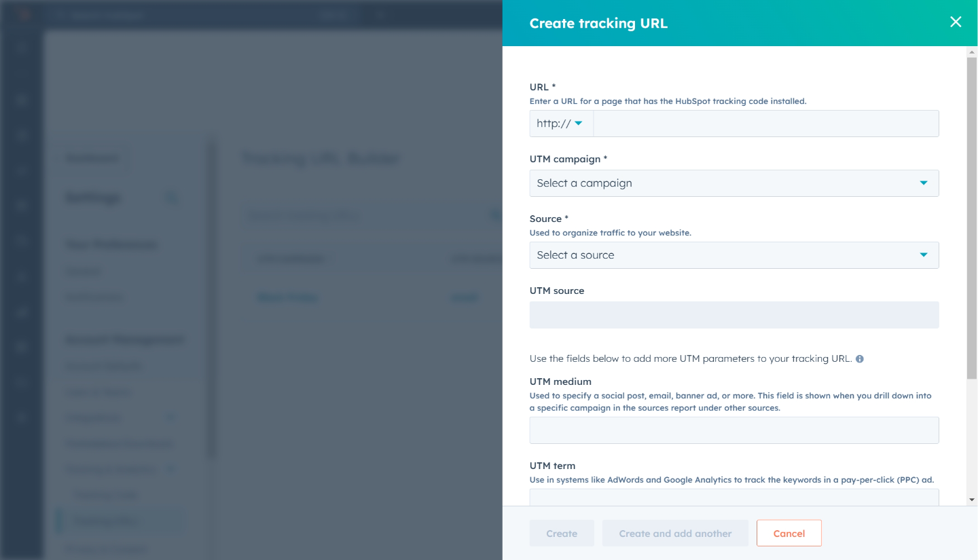The height and width of the screenshot is (560, 978).
Task: Click the scrollbar up arrow
Action: 971,52
